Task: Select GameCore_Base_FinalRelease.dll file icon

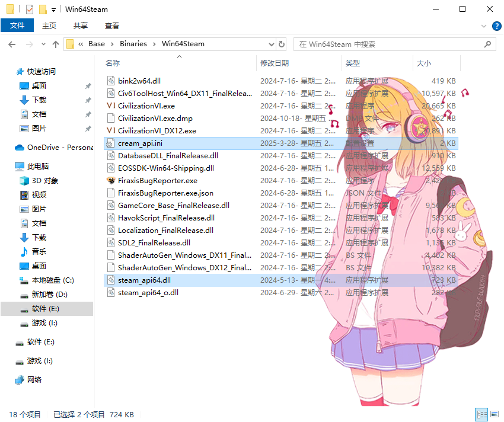Action: (110, 205)
